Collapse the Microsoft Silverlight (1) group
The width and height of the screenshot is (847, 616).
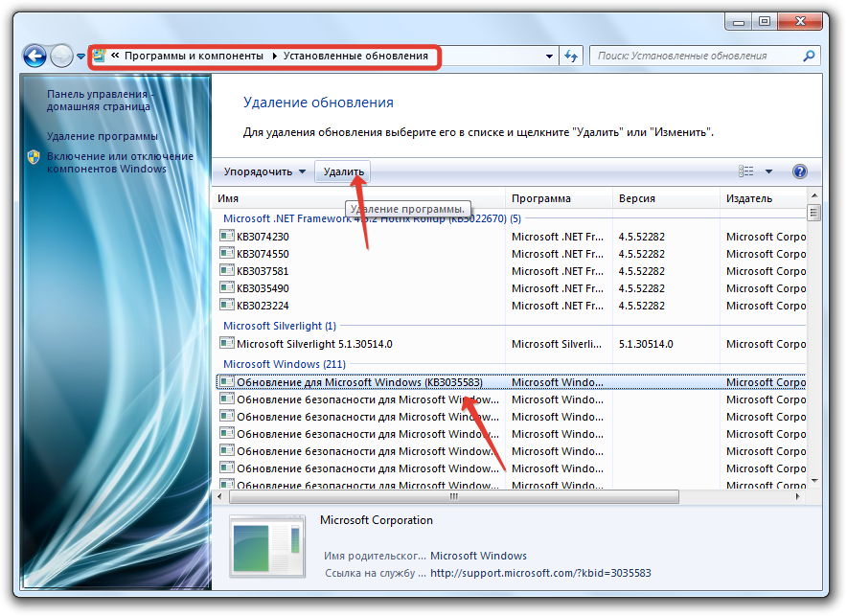[280, 326]
